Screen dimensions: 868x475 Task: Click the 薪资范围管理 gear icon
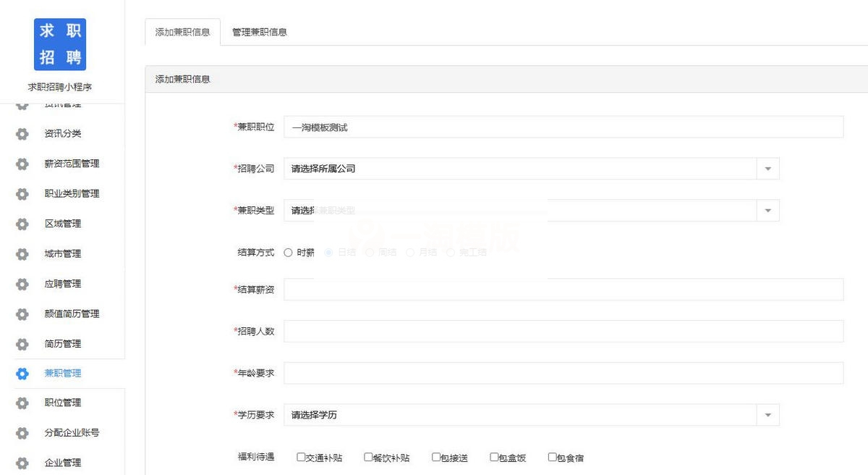(x=21, y=164)
